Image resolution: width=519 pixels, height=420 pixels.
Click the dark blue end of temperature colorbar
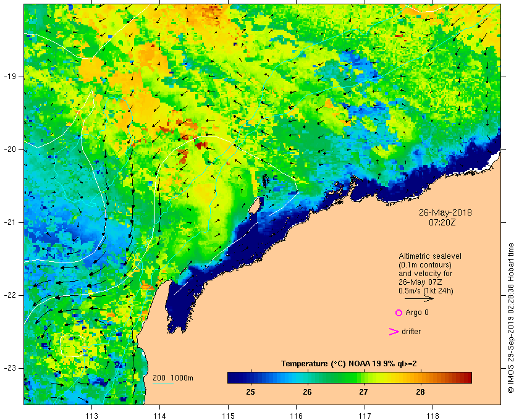[x=232, y=377]
